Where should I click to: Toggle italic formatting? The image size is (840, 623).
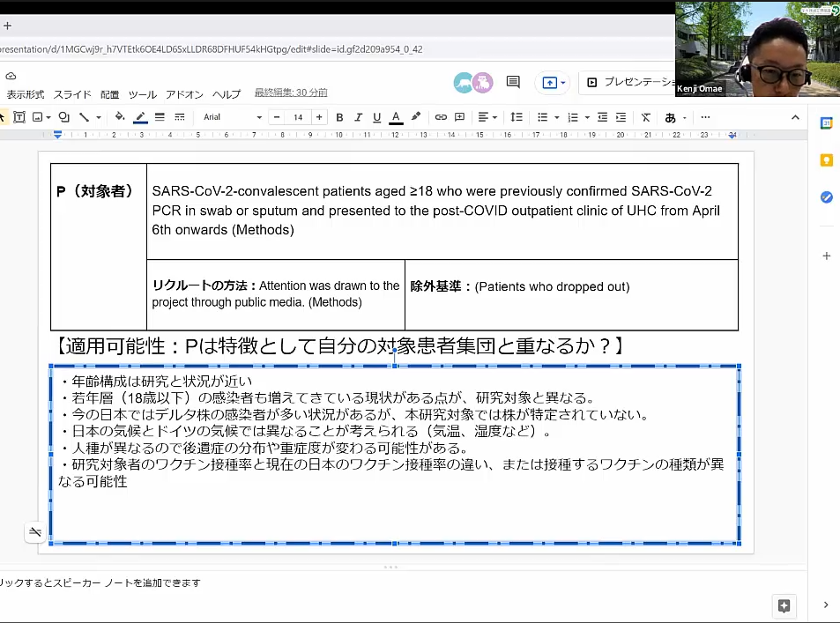click(x=358, y=117)
